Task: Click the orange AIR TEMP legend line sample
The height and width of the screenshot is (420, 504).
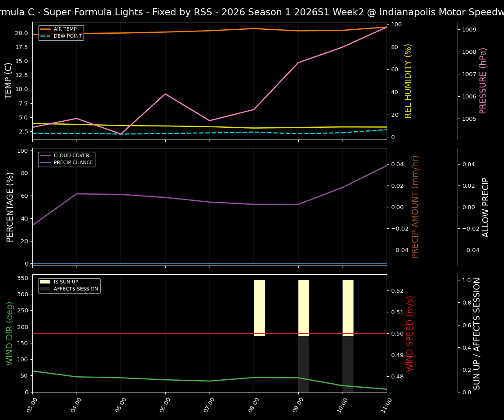Action: click(46, 29)
